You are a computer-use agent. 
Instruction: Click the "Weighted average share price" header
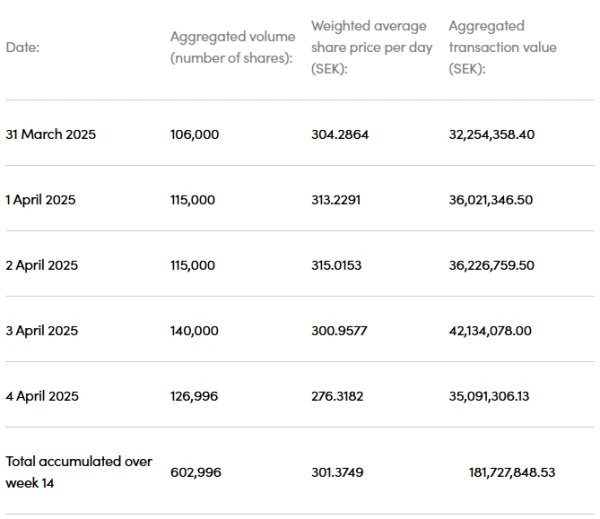368,47
